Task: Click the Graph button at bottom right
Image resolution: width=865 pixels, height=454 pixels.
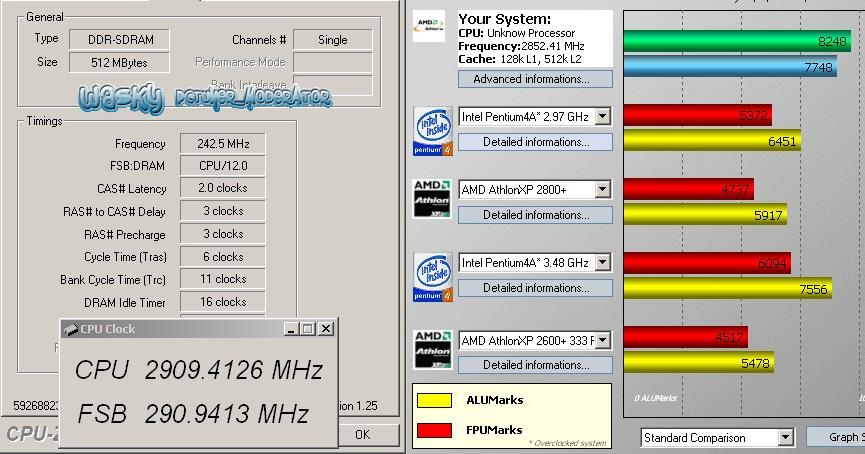Action: point(837,437)
